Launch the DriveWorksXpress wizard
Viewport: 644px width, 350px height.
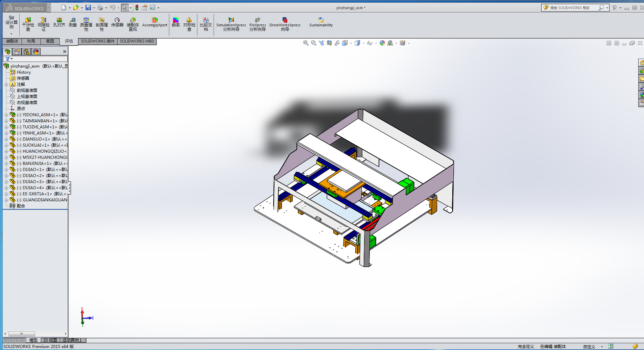click(285, 24)
